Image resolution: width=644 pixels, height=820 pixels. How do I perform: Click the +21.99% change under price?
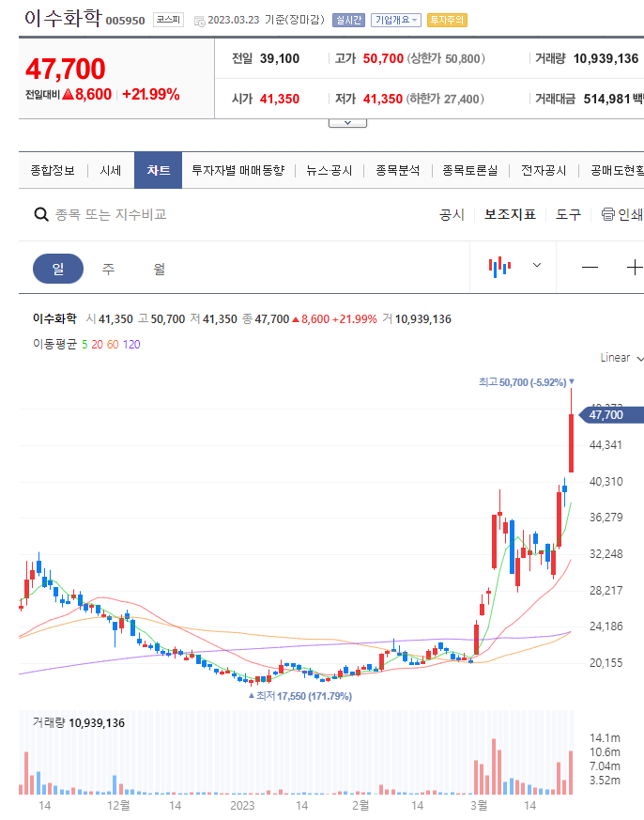(151, 94)
